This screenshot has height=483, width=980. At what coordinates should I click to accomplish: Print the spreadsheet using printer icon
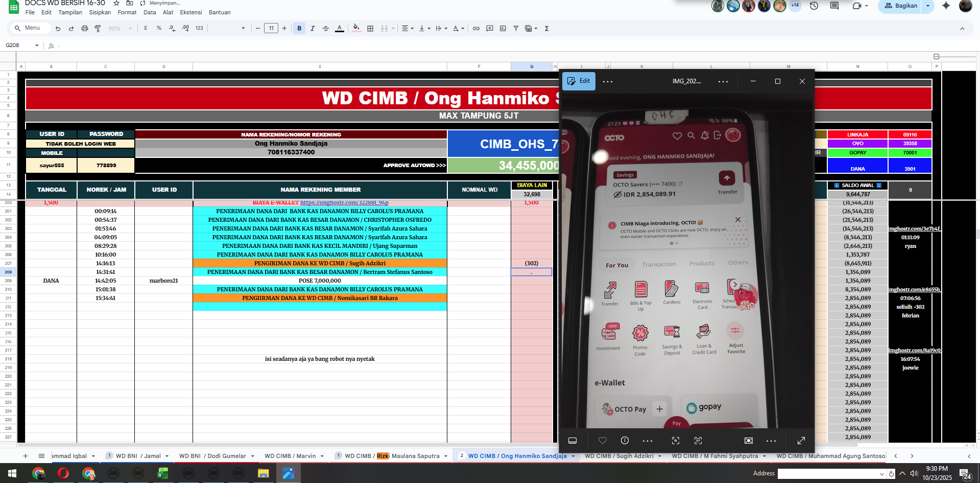85,29
